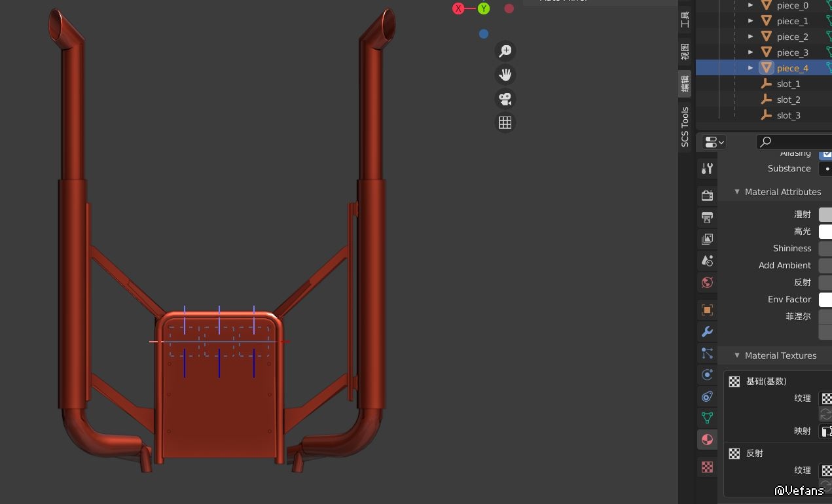The image size is (832, 504).
Task: Click the Add Ambient value field
Action: pyautogui.click(x=825, y=266)
